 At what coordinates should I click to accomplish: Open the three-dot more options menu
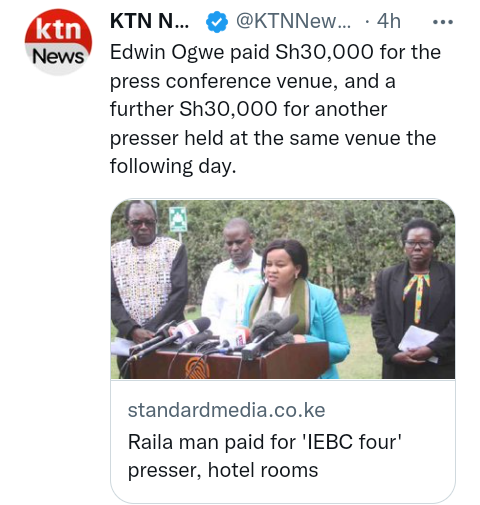coord(443,22)
